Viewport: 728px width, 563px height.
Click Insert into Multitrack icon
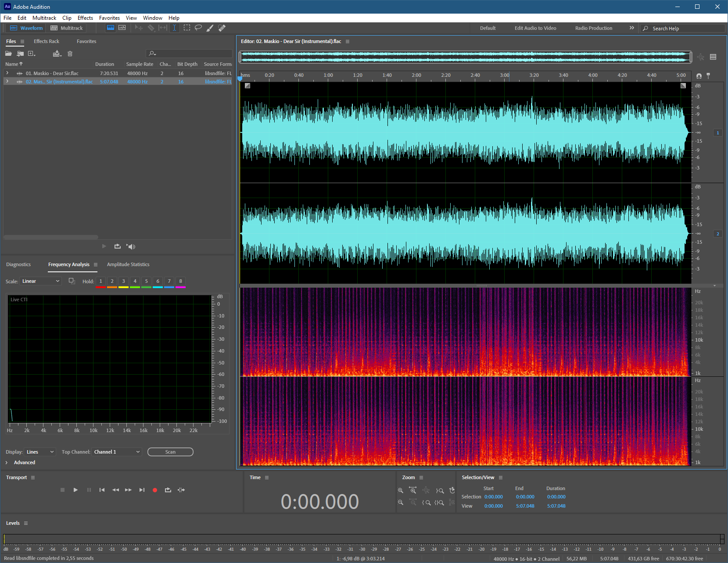(x=57, y=54)
